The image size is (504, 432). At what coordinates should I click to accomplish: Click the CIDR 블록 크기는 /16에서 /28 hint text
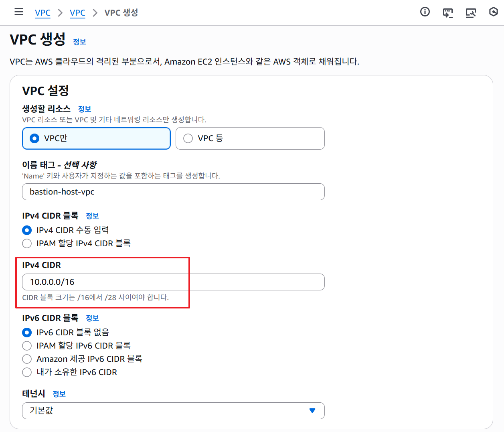(95, 298)
